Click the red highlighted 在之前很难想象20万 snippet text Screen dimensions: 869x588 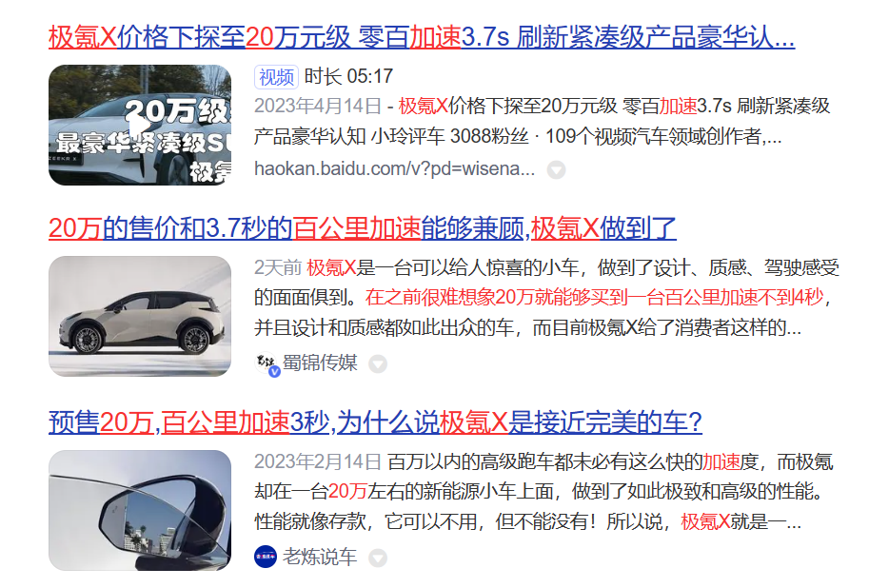pos(594,298)
